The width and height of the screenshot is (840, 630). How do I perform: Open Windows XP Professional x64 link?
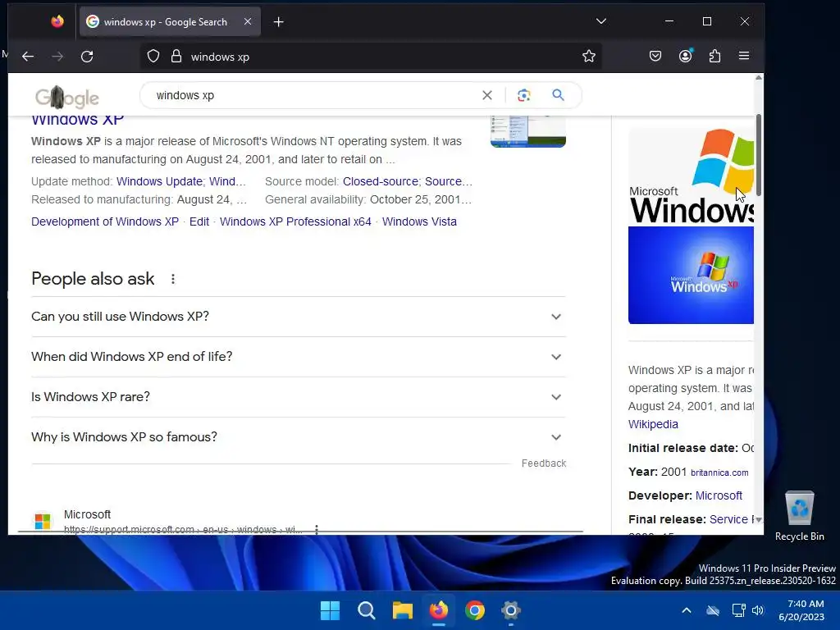(295, 221)
